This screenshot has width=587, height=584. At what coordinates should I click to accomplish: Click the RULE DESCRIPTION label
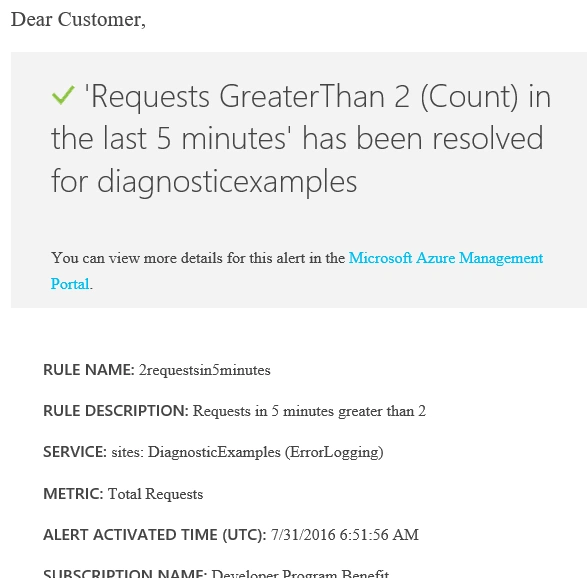point(116,411)
